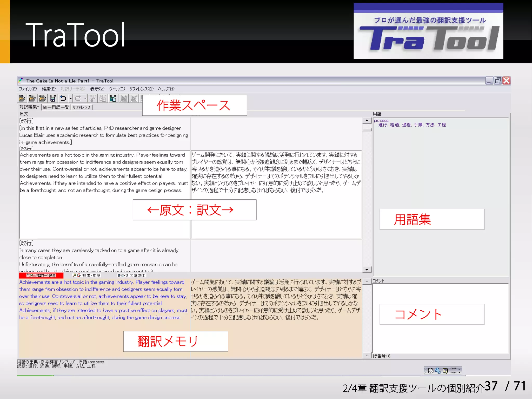Click the 'process' term in glossary panel

pos(381,121)
